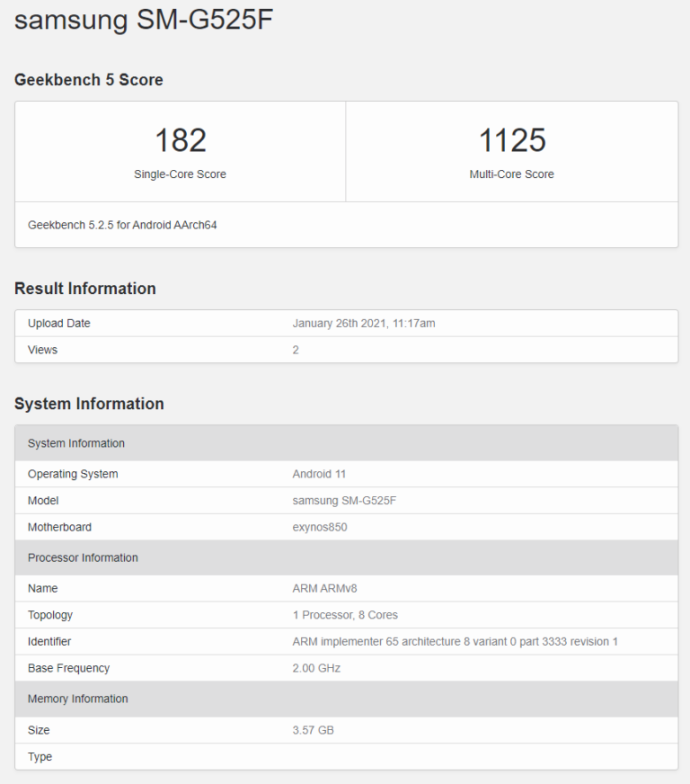Click the exynos850 motherboard value
This screenshot has height=784, width=690.
tap(320, 527)
